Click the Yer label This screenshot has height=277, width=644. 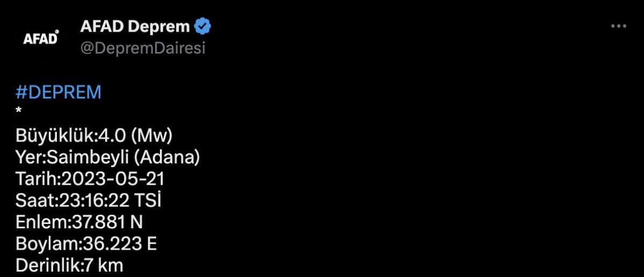coord(28,158)
